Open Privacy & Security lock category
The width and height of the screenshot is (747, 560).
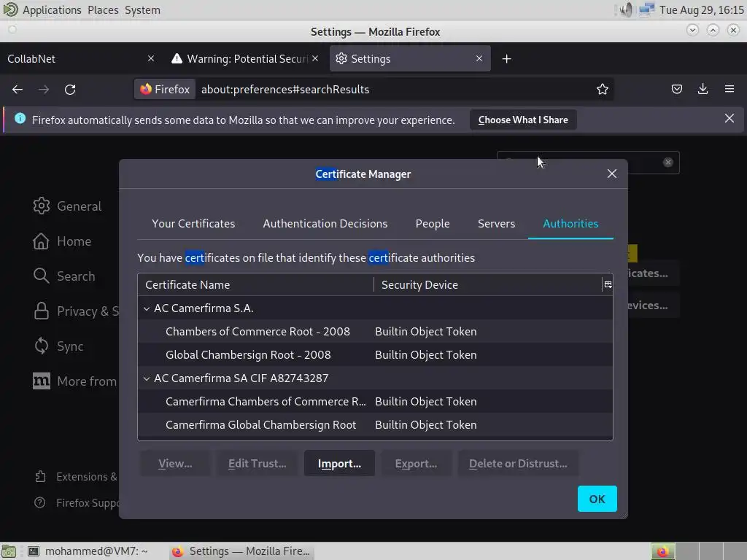point(76,311)
